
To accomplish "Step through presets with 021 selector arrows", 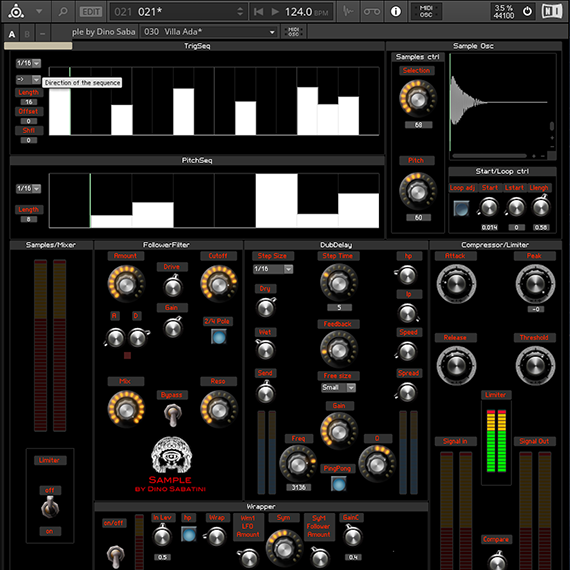I will click(240, 12).
